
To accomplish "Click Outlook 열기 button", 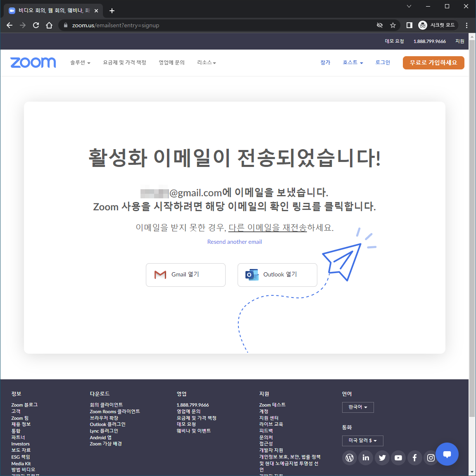I will (x=277, y=275).
